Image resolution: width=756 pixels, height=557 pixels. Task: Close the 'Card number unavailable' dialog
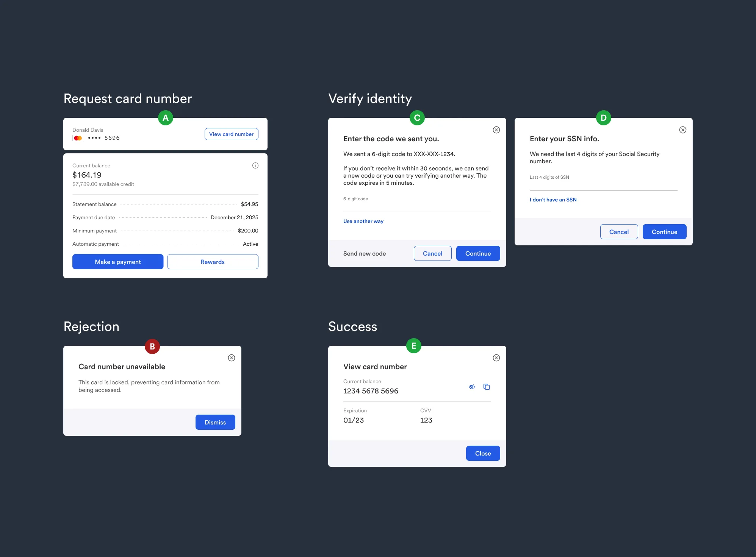[231, 358]
